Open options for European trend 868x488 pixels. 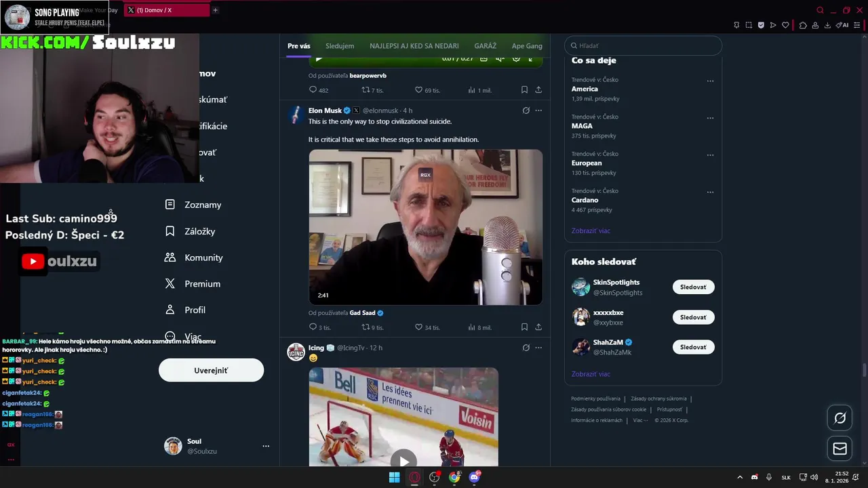tap(710, 155)
